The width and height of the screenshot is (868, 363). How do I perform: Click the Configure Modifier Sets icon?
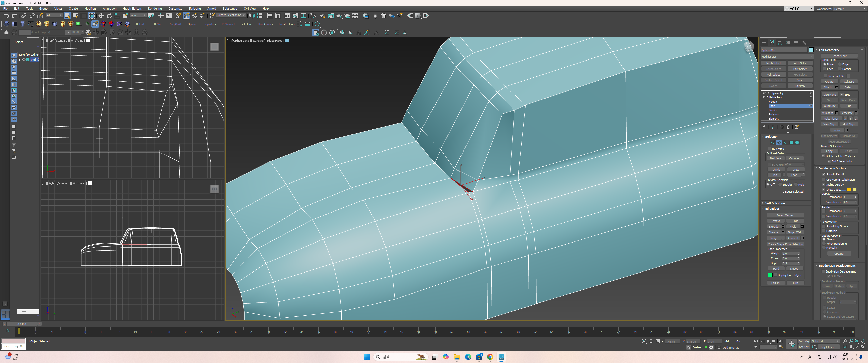[x=797, y=127]
